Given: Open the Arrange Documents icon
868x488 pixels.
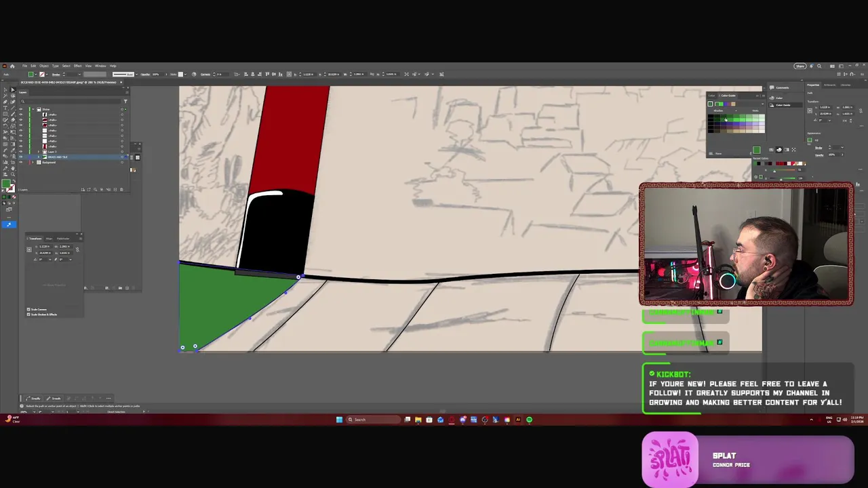Looking at the screenshot, I should 832,66.
